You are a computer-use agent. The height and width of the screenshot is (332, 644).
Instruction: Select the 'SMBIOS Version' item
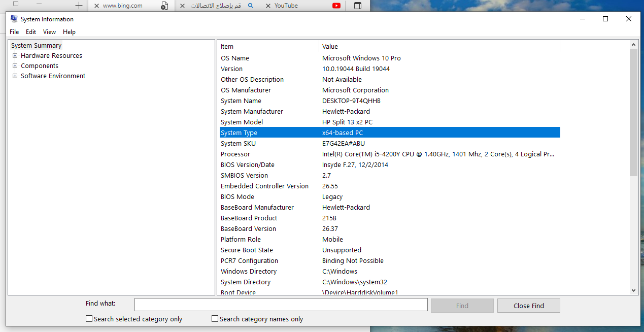click(244, 176)
